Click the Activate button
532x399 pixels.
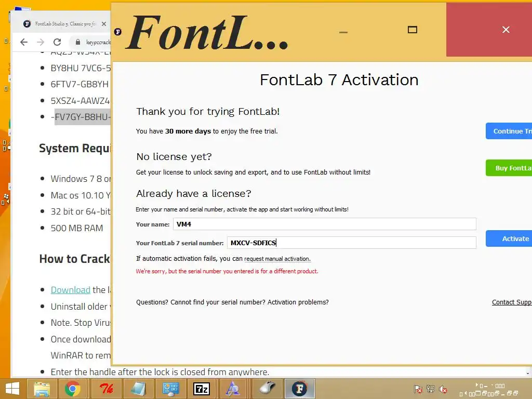[509, 238]
